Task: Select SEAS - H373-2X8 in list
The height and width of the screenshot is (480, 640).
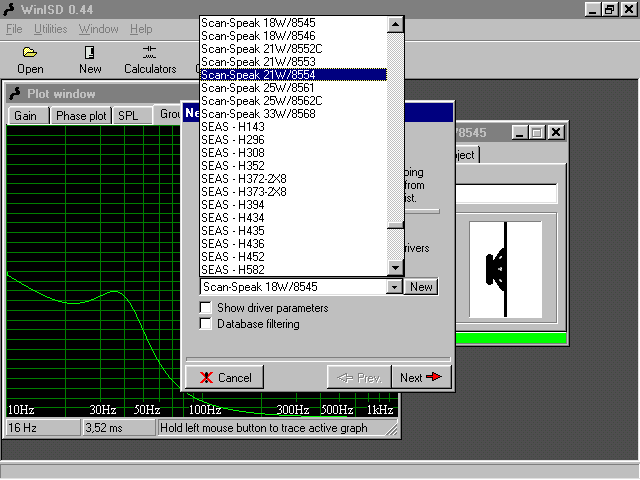Action: click(x=293, y=192)
